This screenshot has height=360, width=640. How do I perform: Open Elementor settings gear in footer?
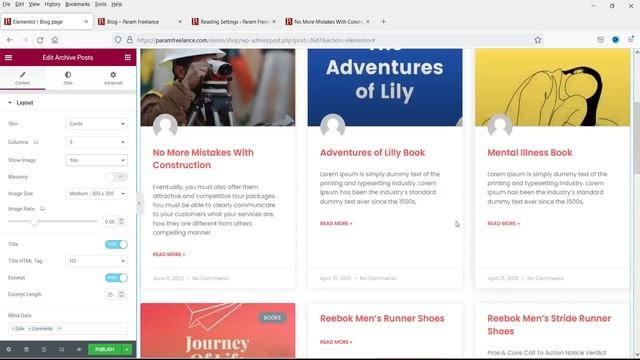click(x=9, y=349)
